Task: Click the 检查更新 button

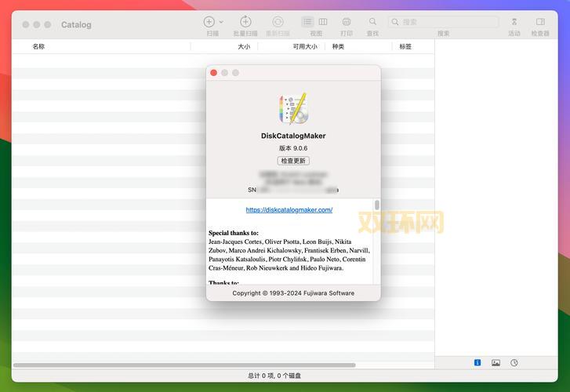Action: [293, 161]
